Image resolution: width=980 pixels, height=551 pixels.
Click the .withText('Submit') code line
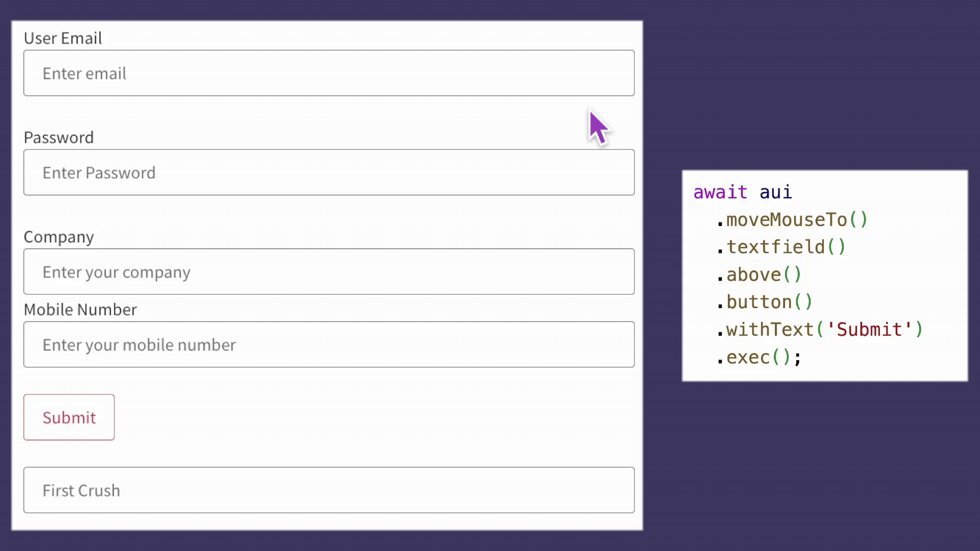tap(820, 330)
